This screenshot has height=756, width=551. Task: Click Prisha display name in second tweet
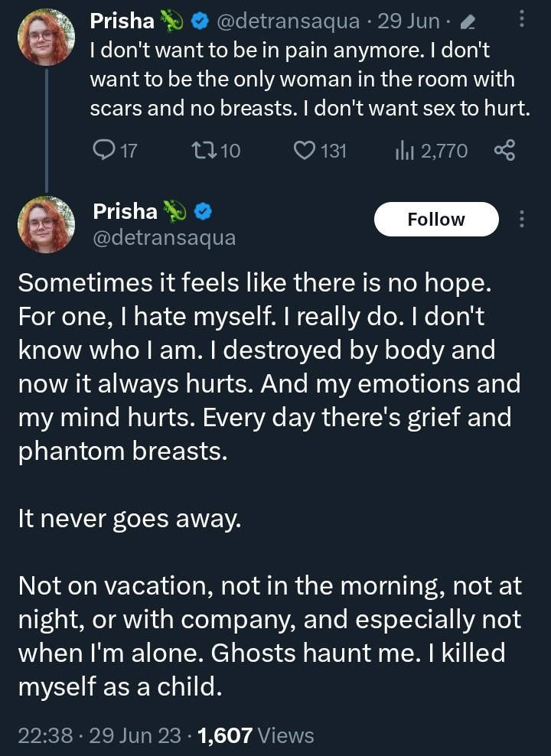click(125, 211)
